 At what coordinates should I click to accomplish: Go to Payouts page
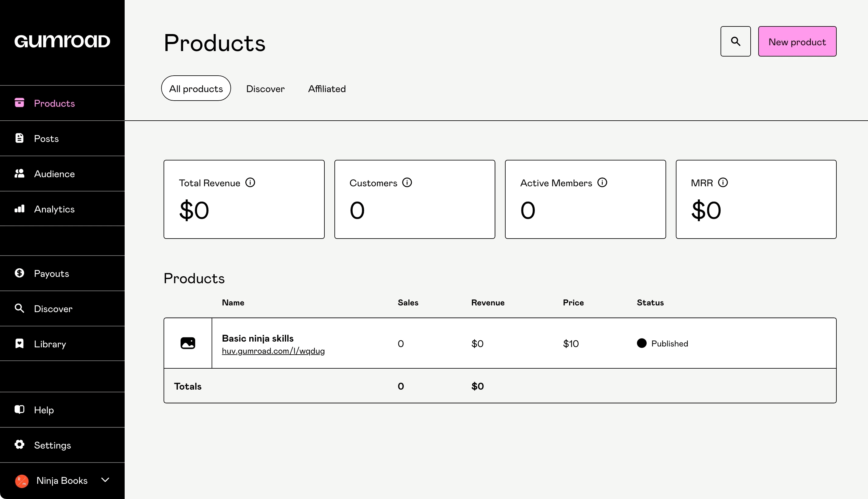62,274
